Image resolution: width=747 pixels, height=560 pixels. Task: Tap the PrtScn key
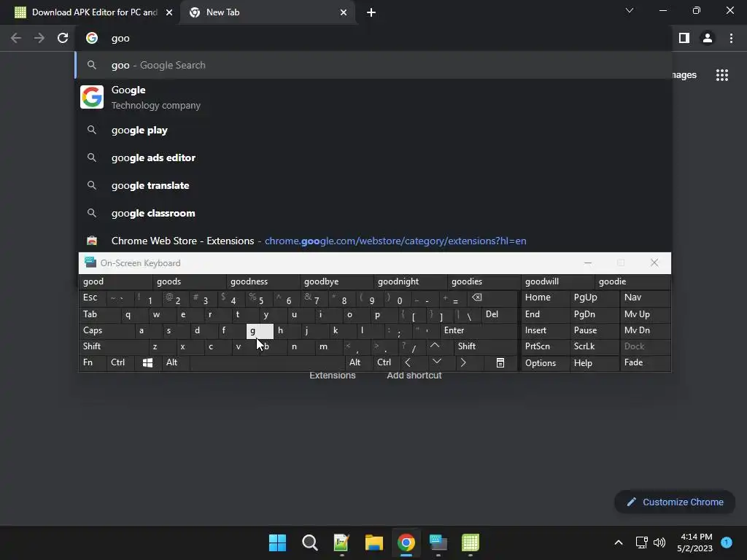coord(546,346)
